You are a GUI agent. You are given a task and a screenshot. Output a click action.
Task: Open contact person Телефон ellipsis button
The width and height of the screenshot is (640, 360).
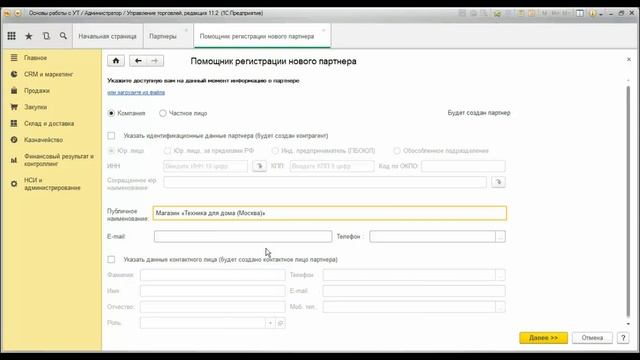click(500, 275)
